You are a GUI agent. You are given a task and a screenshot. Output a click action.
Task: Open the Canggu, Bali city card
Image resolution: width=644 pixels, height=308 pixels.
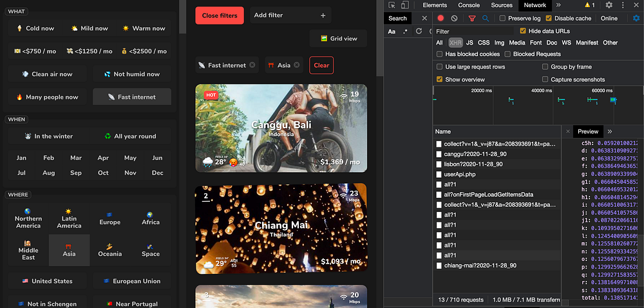pos(281,128)
